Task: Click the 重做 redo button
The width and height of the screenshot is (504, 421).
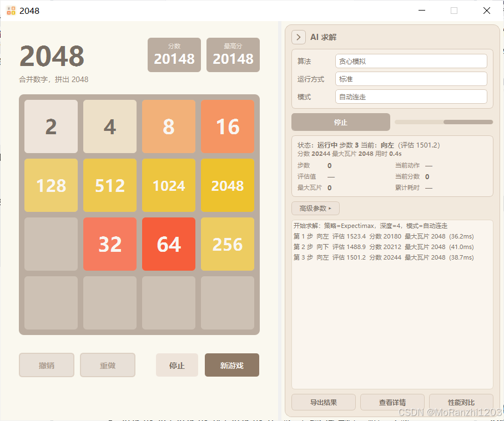Action: pyautogui.click(x=108, y=365)
